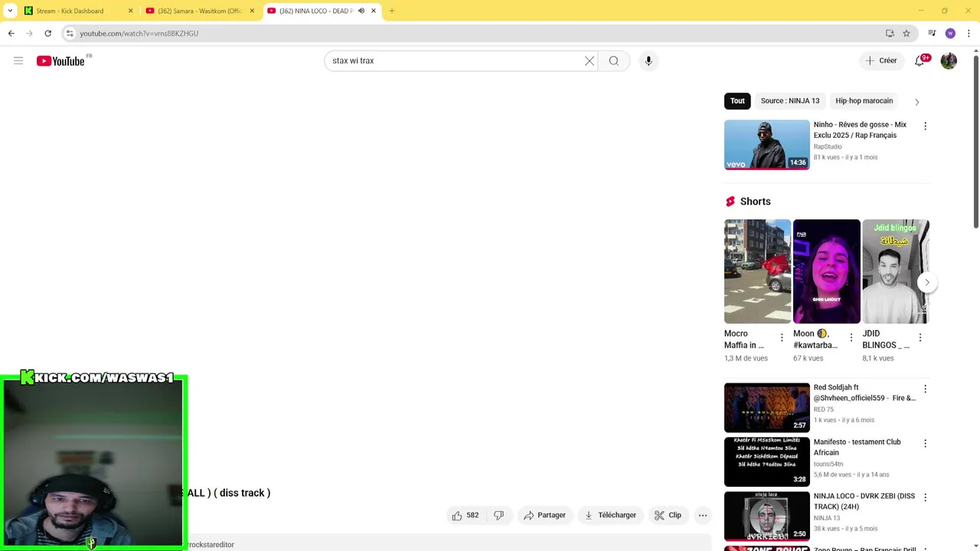Open options for Manifesto testament video
The height and width of the screenshot is (551, 980).
tap(925, 443)
